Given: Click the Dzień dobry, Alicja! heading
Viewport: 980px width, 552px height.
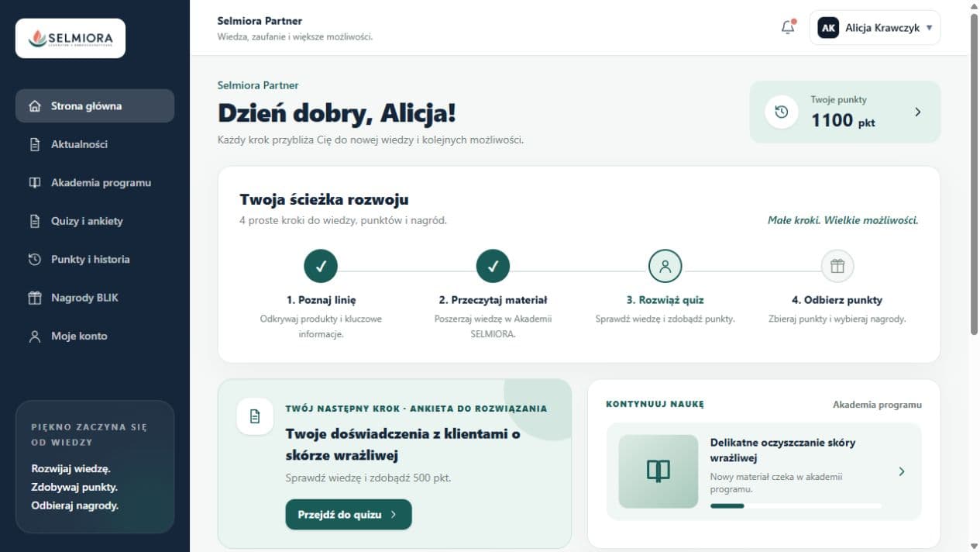Looking at the screenshot, I should (336, 113).
